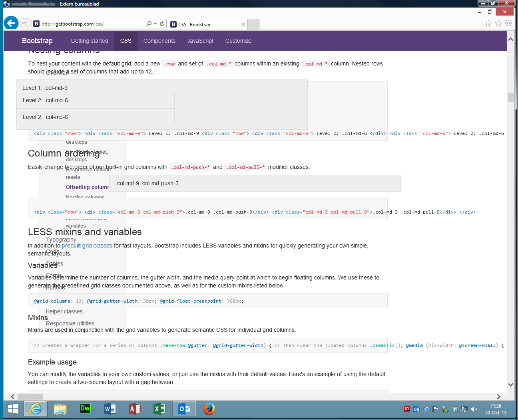The width and height of the screenshot is (518, 420).
Task: Open Action Center flag icon
Action: [x=436, y=409]
